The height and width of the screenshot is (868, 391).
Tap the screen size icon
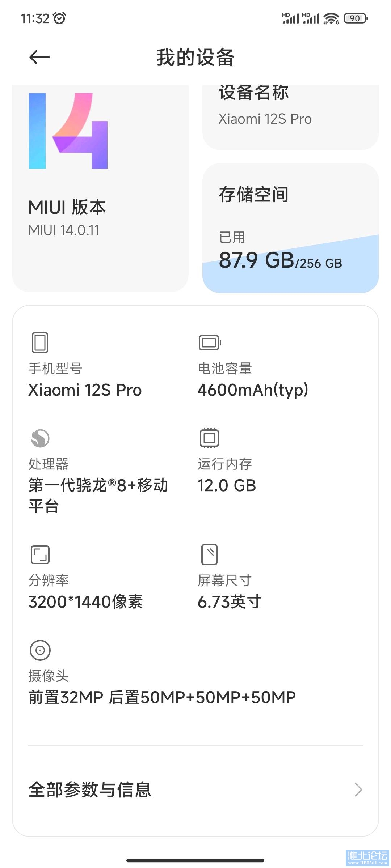209,554
